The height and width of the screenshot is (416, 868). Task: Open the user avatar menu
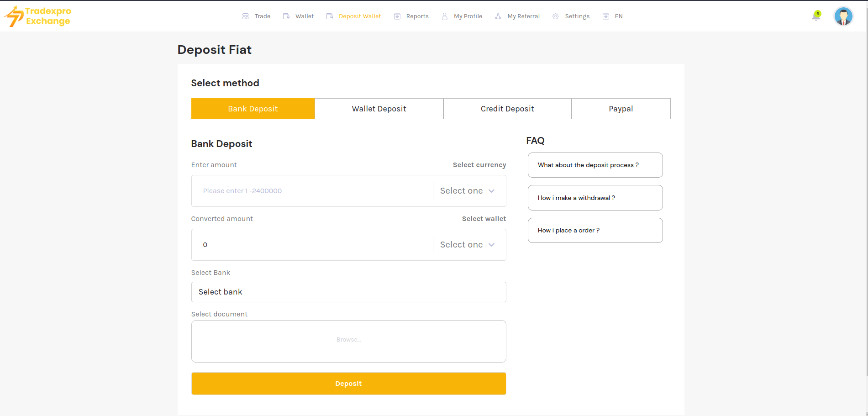pyautogui.click(x=843, y=16)
